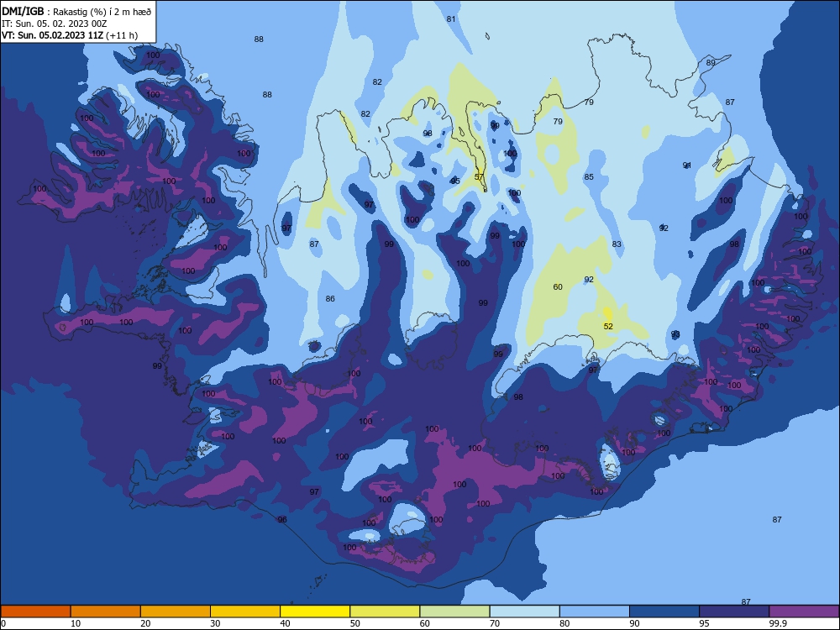Click the legend scale label "10"

point(76,623)
